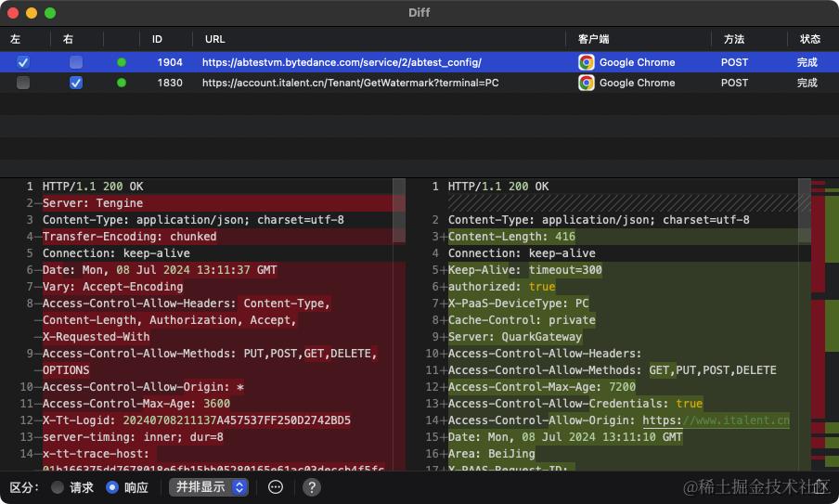Click the 左 column header
839x504 pixels.
click(x=15, y=39)
